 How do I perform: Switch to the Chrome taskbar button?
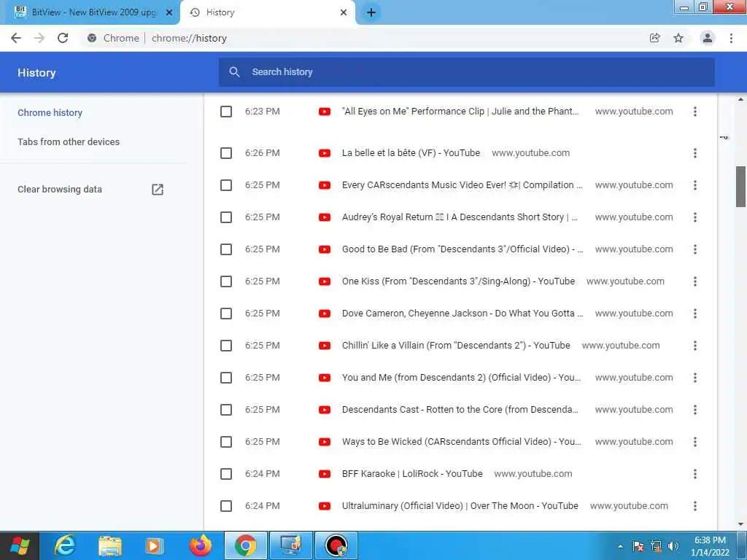[x=245, y=545]
